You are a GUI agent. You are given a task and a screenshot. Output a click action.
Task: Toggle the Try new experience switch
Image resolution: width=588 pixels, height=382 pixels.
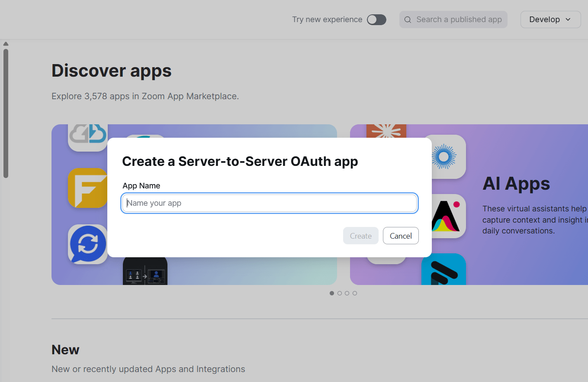point(376,19)
